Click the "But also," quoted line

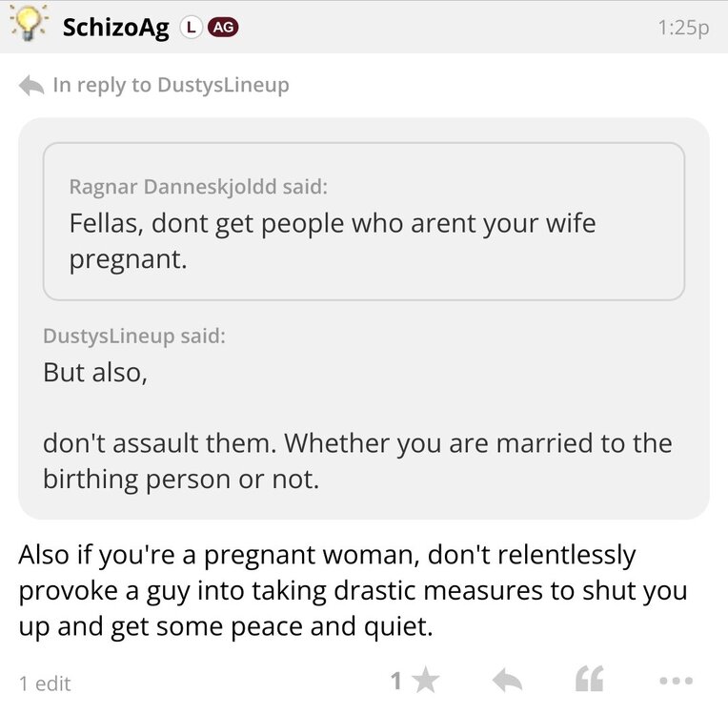click(94, 372)
